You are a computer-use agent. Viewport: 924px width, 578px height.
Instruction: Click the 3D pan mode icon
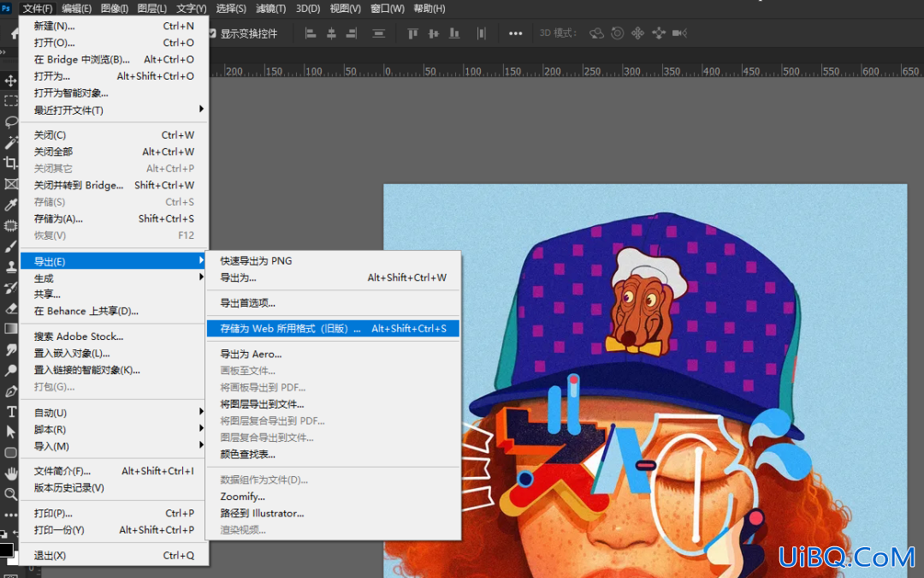tap(637, 33)
